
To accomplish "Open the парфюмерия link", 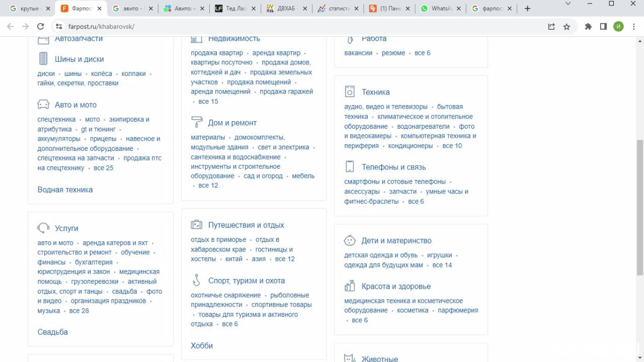I will (x=458, y=310).
